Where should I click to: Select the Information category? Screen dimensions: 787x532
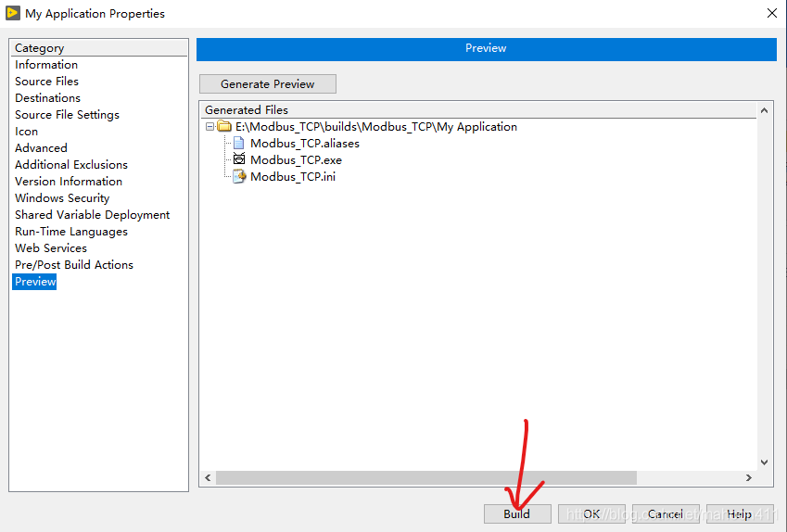[46, 65]
